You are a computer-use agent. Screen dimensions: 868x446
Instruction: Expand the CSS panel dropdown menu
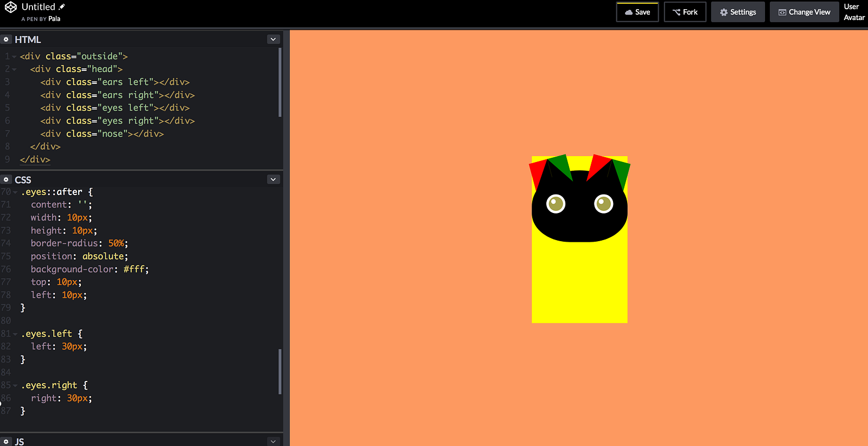tap(273, 179)
